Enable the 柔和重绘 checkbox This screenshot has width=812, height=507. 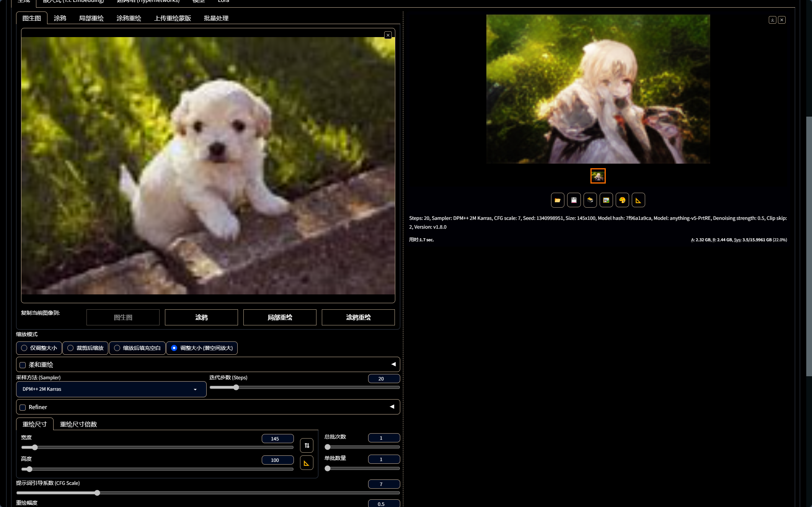(x=23, y=365)
